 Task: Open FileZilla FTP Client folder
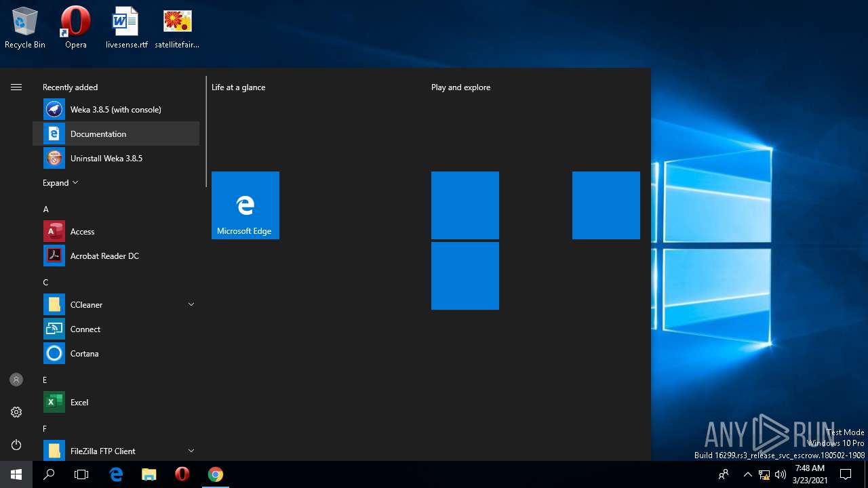(116, 451)
